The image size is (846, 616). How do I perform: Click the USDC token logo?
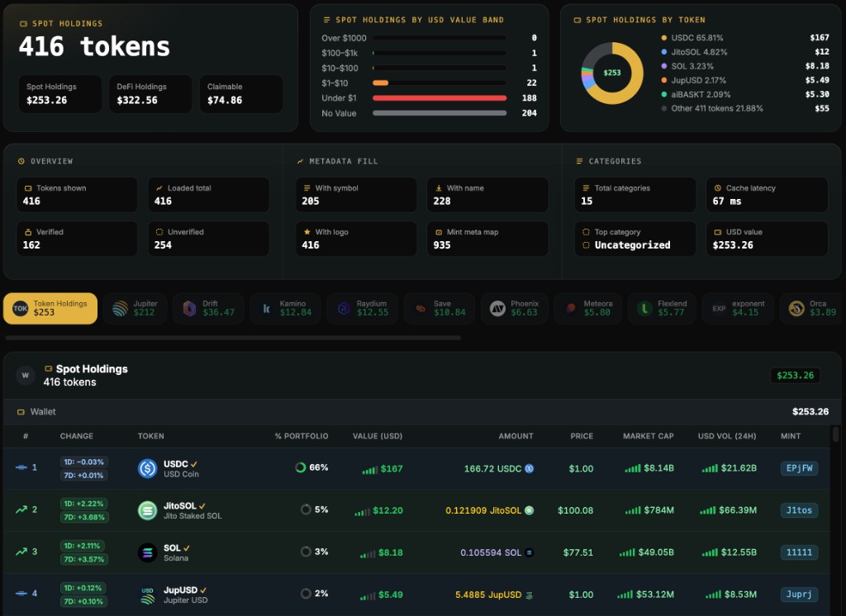147,468
